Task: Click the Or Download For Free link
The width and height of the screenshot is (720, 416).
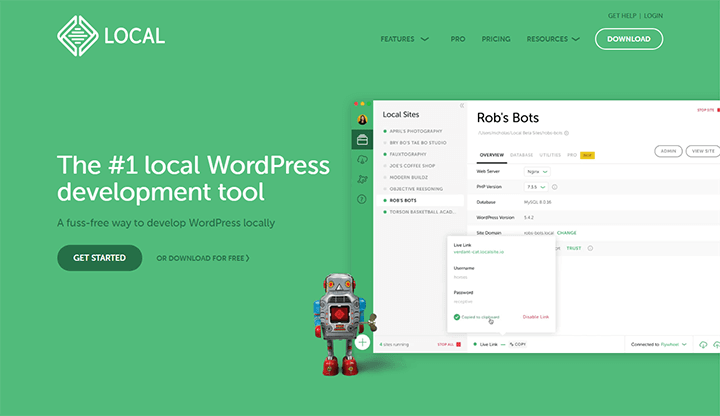Action: coord(203,258)
